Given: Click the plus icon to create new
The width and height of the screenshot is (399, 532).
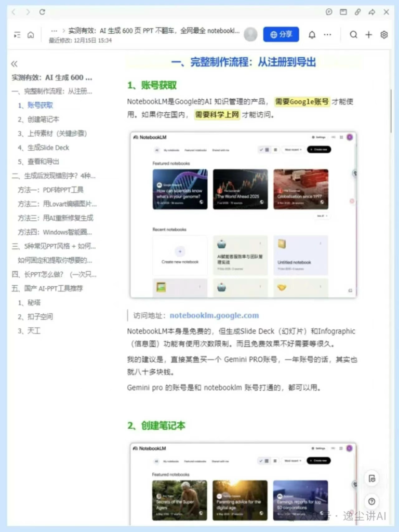Looking at the screenshot, I should 369,35.
